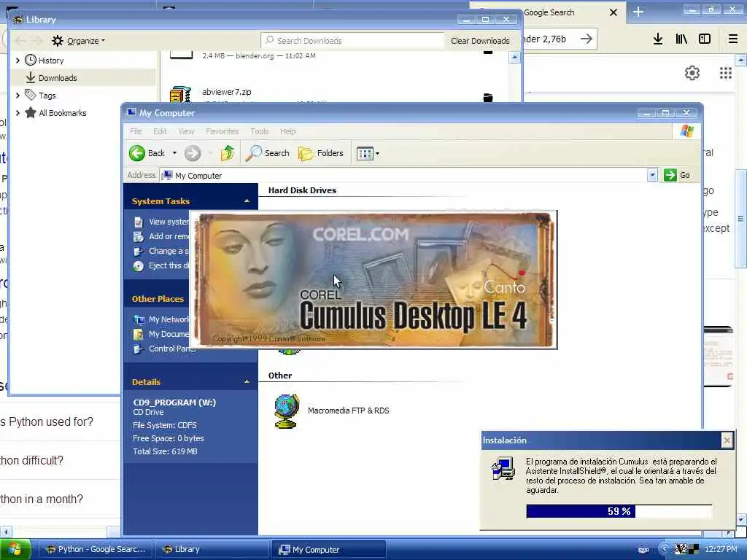Open the View menu in My Computer

coord(186,131)
